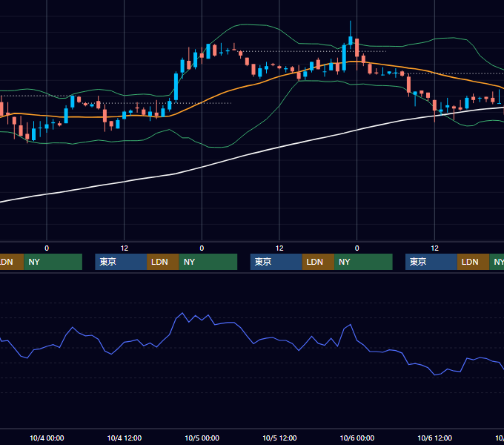Click the 10/4 12:00 date label

(x=125, y=438)
